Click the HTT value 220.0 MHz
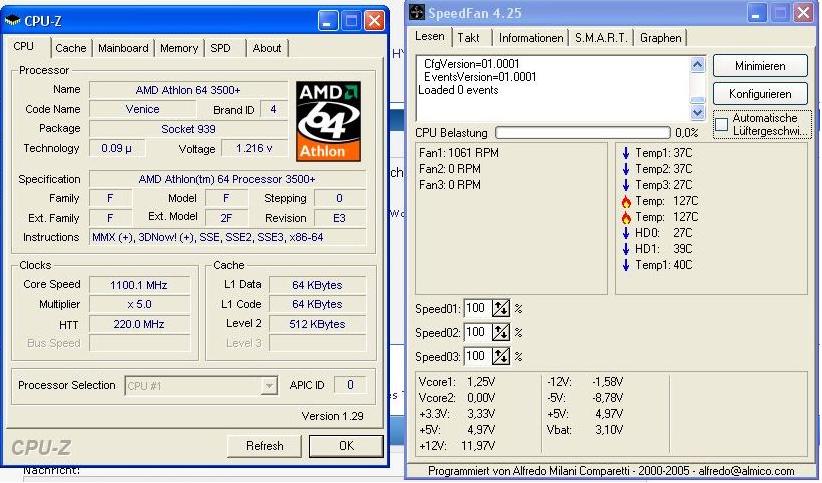Screen dimensions: 822x483 click(139, 325)
